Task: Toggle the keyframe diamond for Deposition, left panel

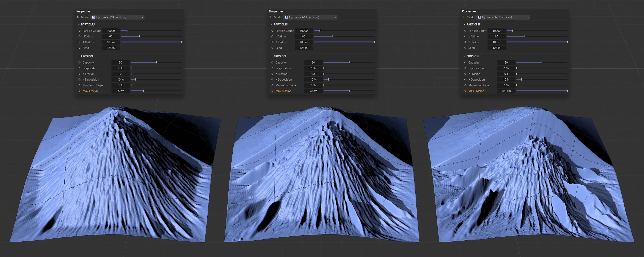Action: (80, 79)
